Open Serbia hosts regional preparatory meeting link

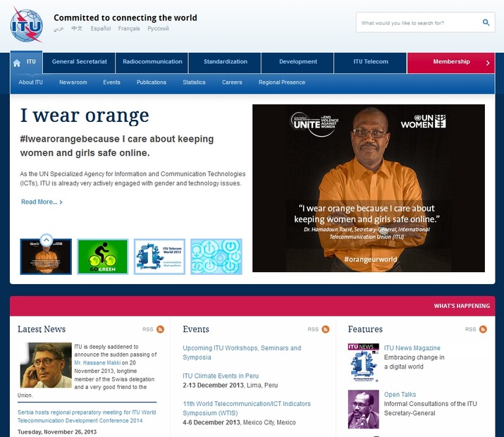coord(87,417)
